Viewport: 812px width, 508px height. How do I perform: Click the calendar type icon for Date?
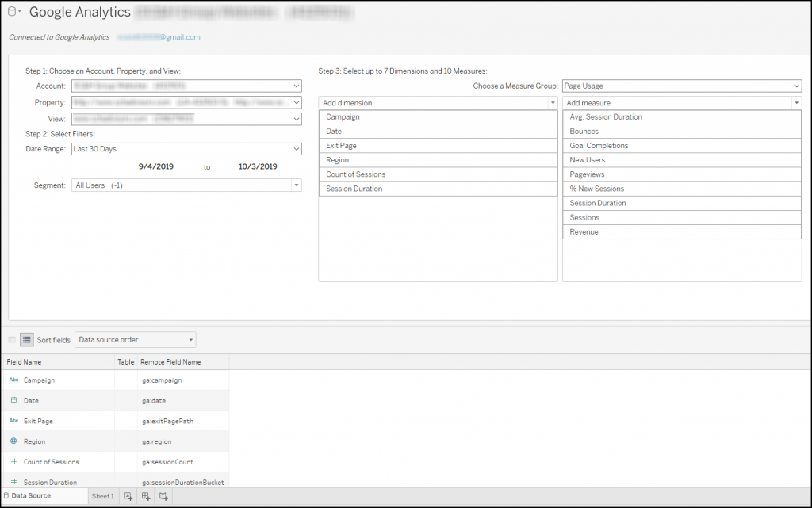click(14, 400)
